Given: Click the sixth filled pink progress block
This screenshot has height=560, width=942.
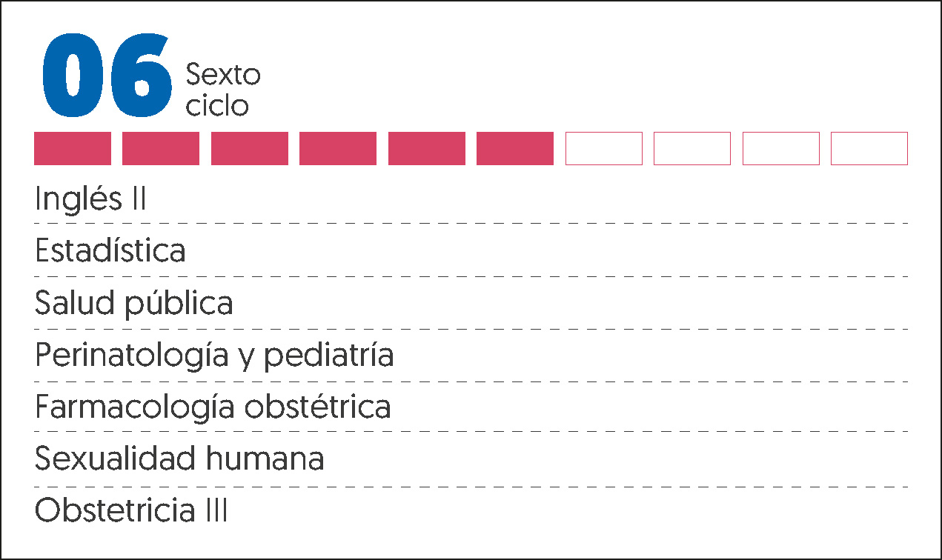Looking at the screenshot, I should (515, 148).
